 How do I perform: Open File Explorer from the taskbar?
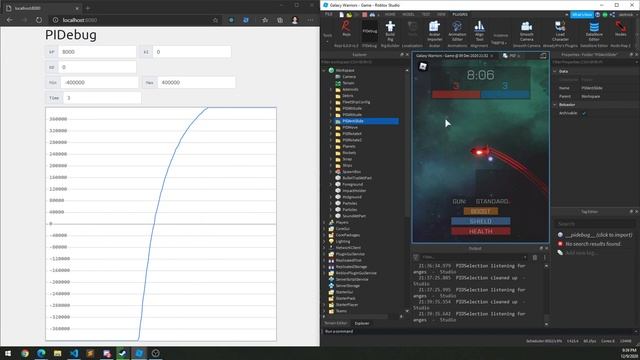(58, 353)
